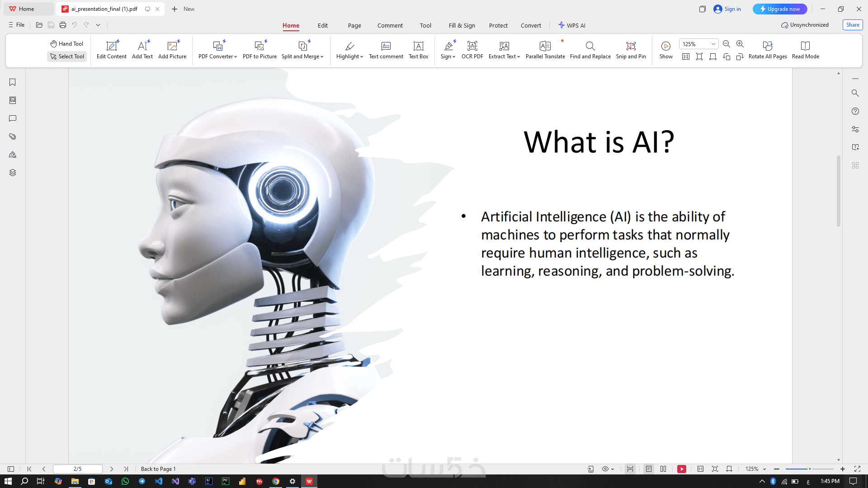
Task: Click the Back to Page 1 link
Action: click(158, 469)
